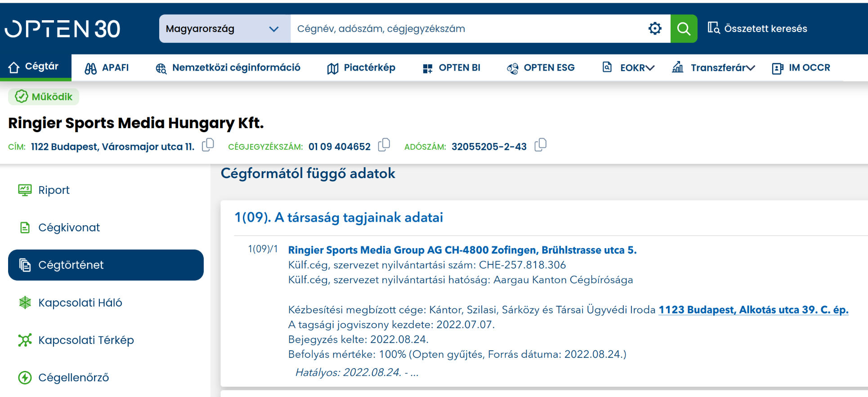Image resolution: width=868 pixels, height=397 pixels.
Task: Select Kapcsolati Háló in sidebar
Action: coord(80,303)
